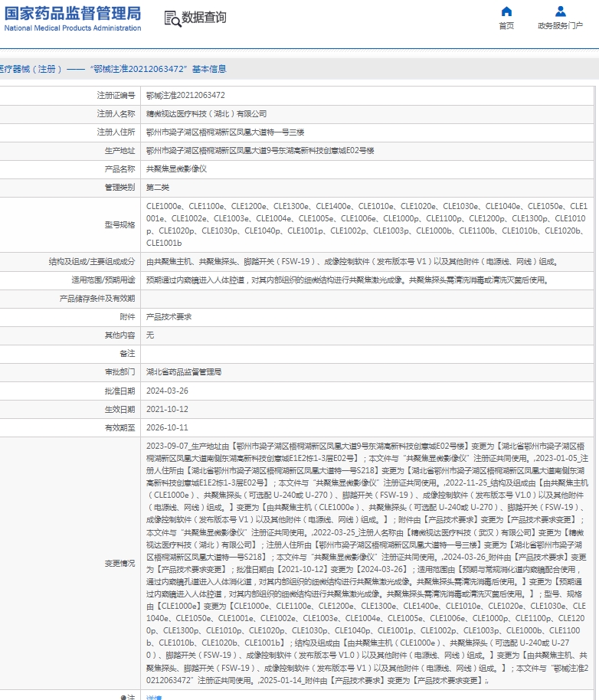Open the 首页 text link
The height and width of the screenshot is (700, 599).
coord(506,26)
